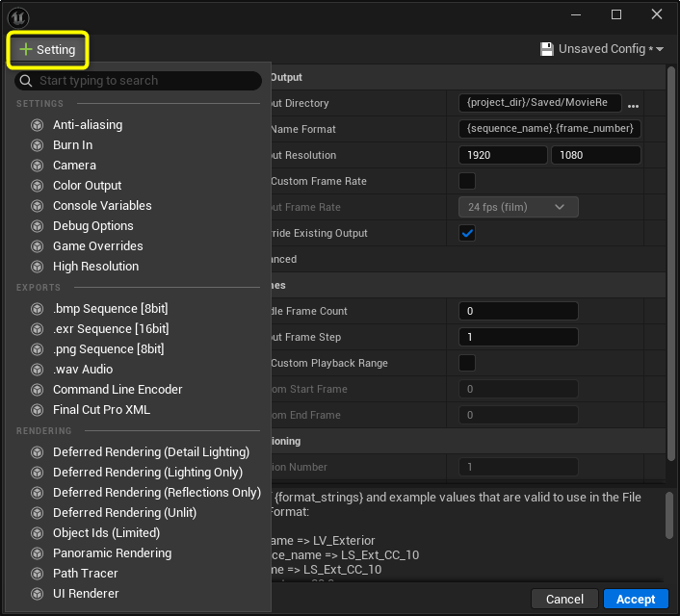Click the Output Directory path field

point(540,103)
